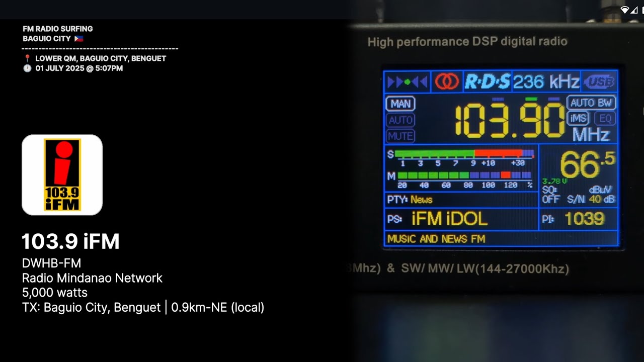Screen dimensions: 644x362
Task: Click the Radio Mindanao Network text
Action: click(92, 278)
